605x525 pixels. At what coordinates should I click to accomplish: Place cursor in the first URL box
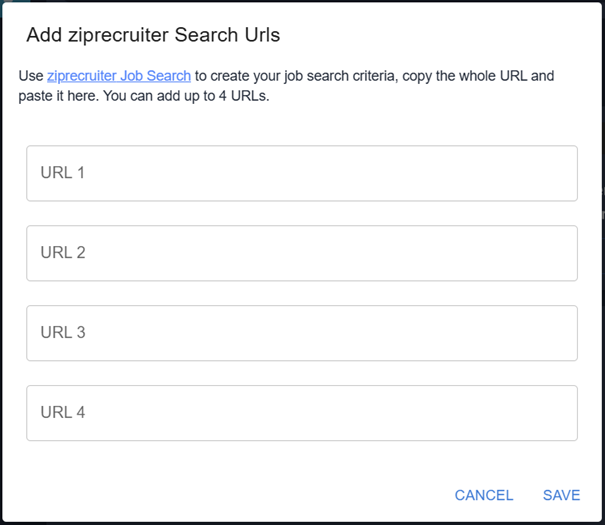tap(301, 173)
